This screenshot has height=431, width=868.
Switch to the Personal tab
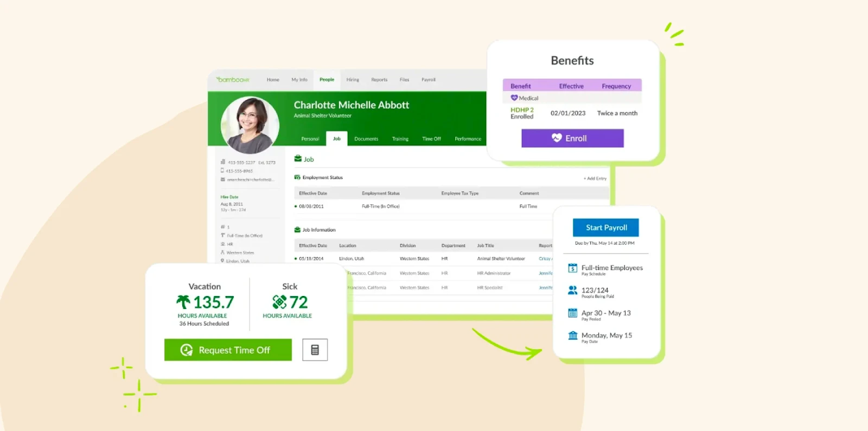pyautogui.click(x=310, y=139)
